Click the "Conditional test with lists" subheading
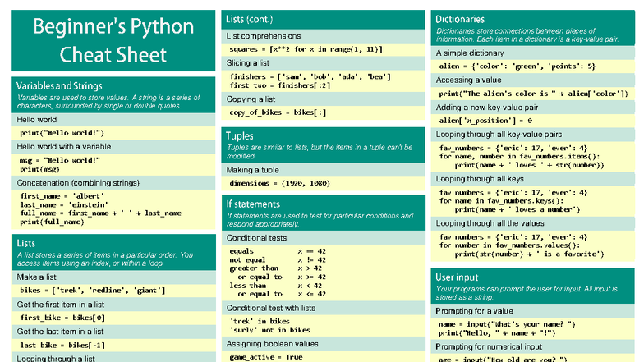The height and width of the screenshot is (362, 644). tap(271, 308)
